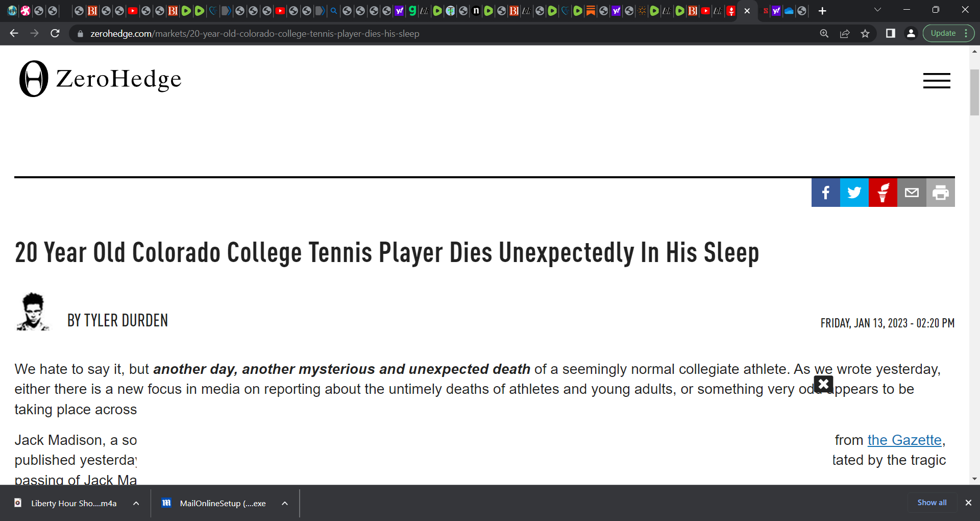Print the article with printer icon
Viewport: 980px width, 521px height.
point(941,193)
